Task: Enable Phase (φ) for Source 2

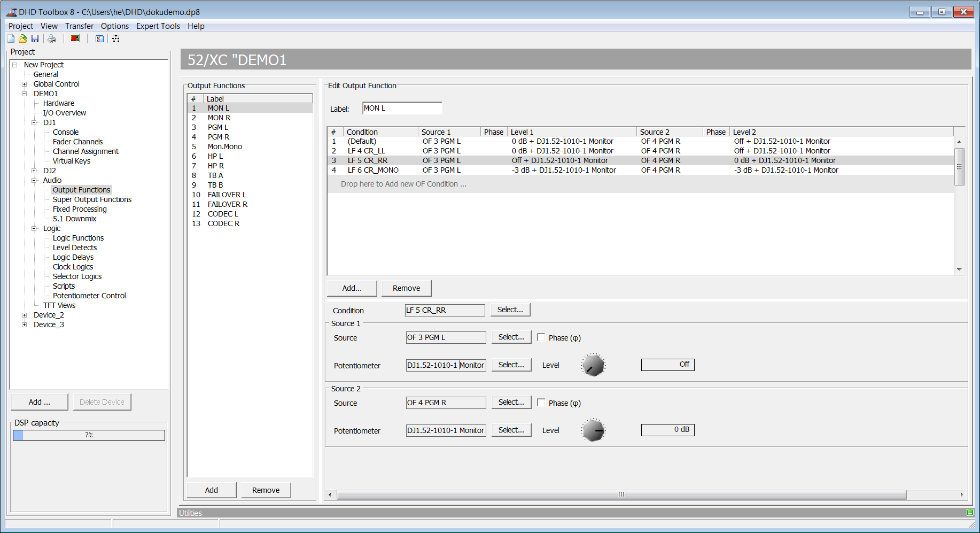Action: point(541,402)
